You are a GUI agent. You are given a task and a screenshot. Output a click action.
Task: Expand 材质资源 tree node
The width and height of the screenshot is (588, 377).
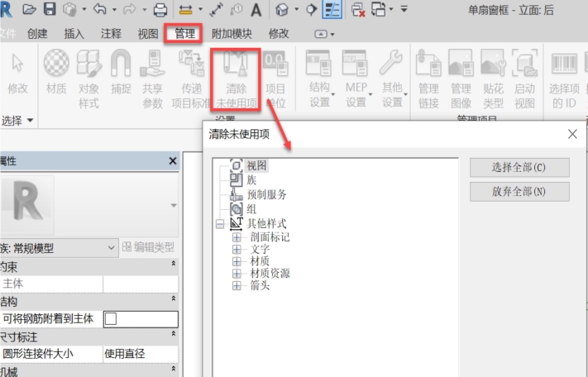(237, 274)
